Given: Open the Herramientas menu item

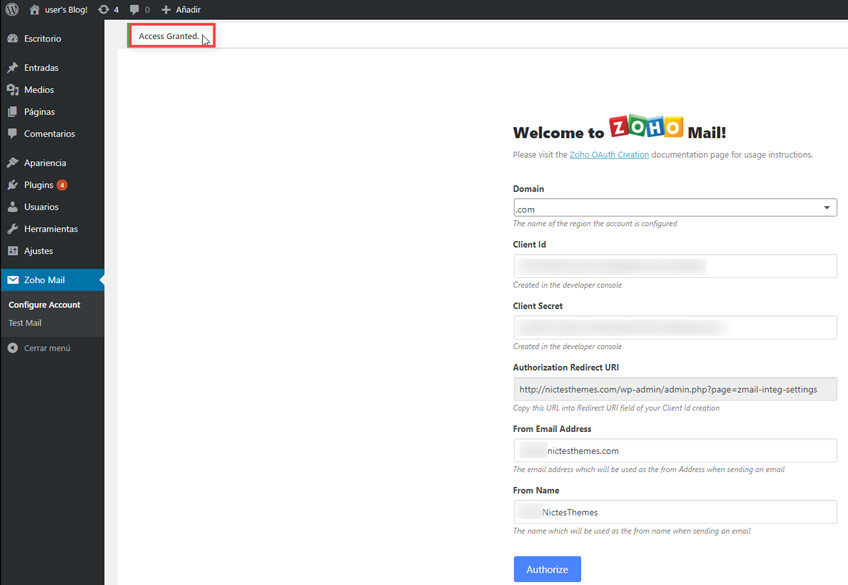Looking at the screenshot, I should [x=52, y=229].
